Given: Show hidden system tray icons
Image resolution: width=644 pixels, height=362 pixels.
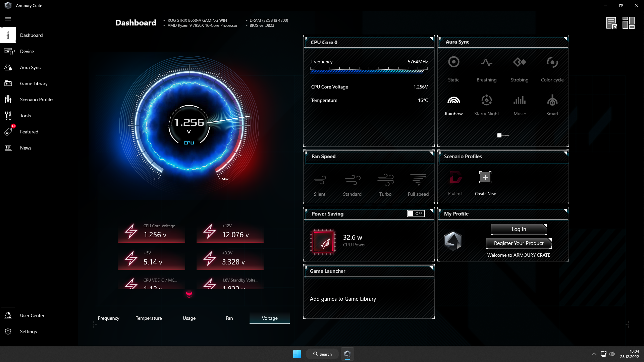Looking at the screenshot, I should [x=594, y=354].
